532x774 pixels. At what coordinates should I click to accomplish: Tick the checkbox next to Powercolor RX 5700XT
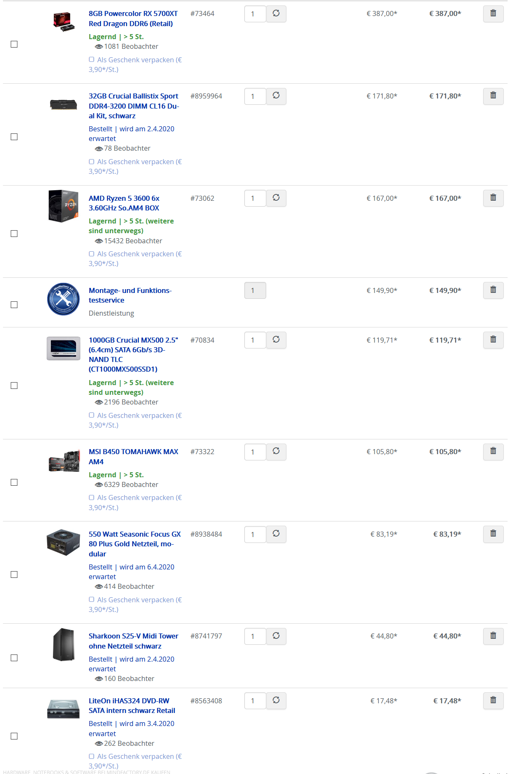click(14, 44)
